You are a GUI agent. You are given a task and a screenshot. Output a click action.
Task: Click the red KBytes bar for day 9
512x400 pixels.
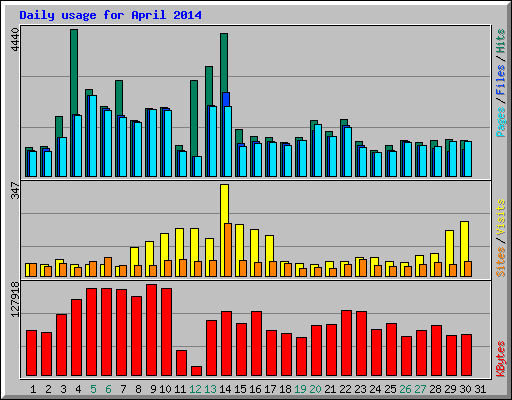[x=151, y=330]
